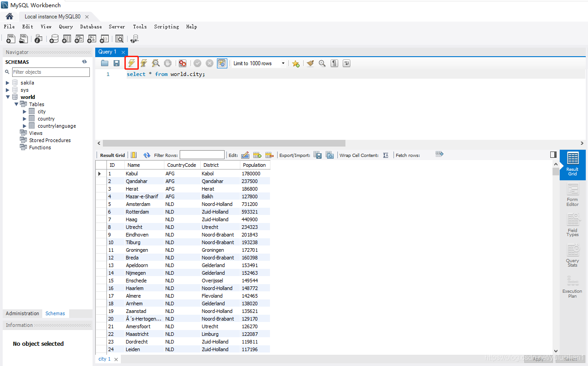Delete selected rows icon
Viewport: 588px width, 366px height.
270,155
